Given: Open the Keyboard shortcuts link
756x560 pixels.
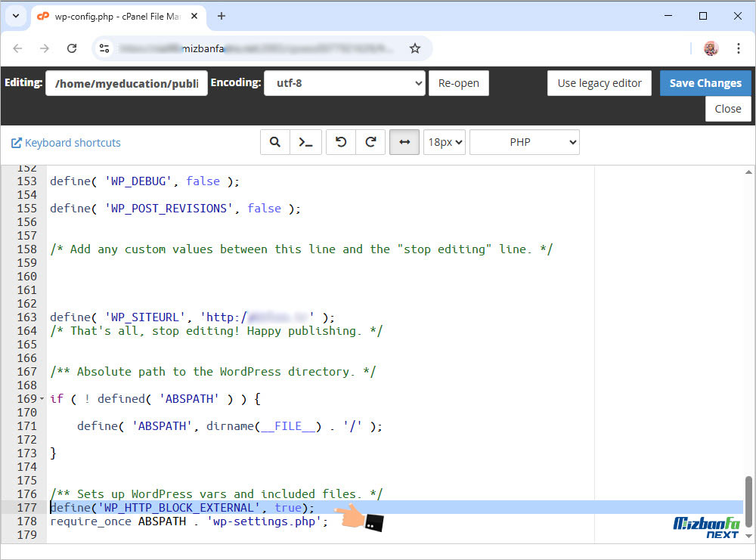Looking at the screenshot, I should pos(66,143).
